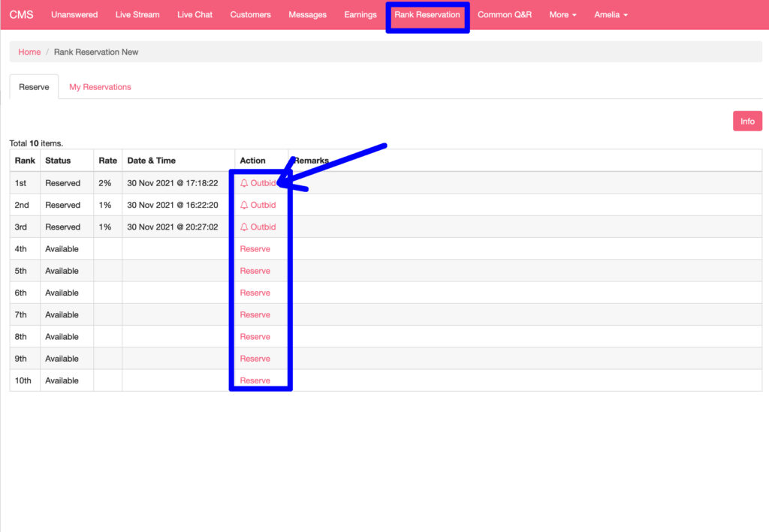The image size is (769, 532).
Task: Reserve the 5th rank
Action: (255, 271)
